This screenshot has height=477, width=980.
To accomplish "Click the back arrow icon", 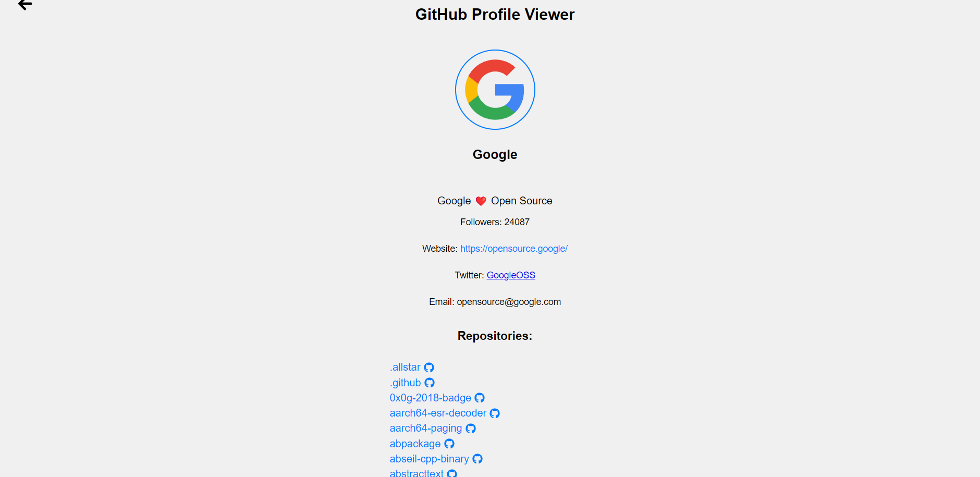I will pyautogui.click(x=25, y=5).
